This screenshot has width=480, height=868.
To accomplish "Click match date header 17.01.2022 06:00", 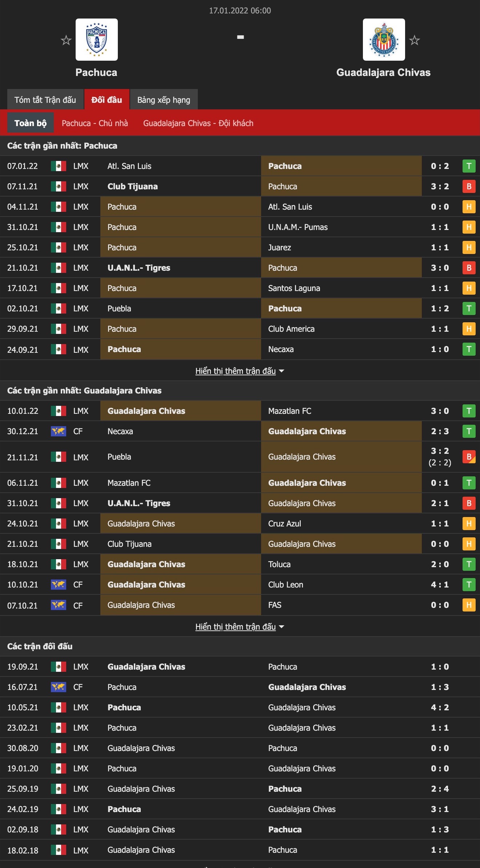I will [x=240, y=11].
